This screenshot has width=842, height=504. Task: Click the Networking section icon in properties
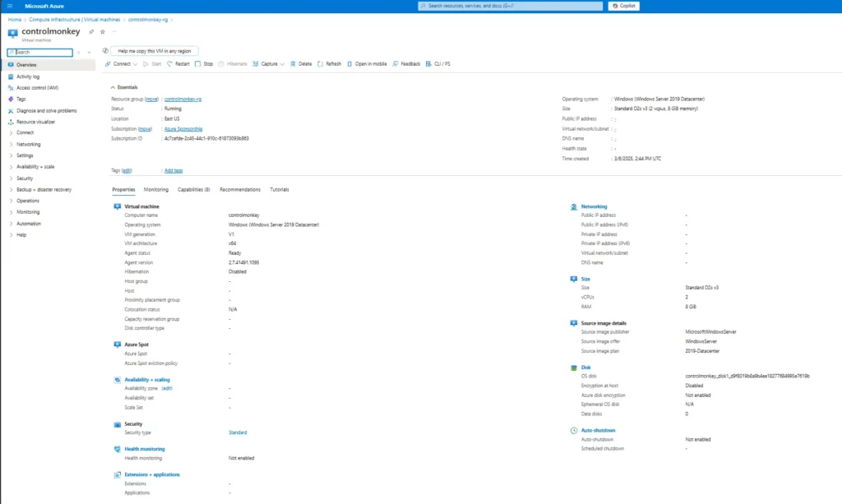(573, 206)
